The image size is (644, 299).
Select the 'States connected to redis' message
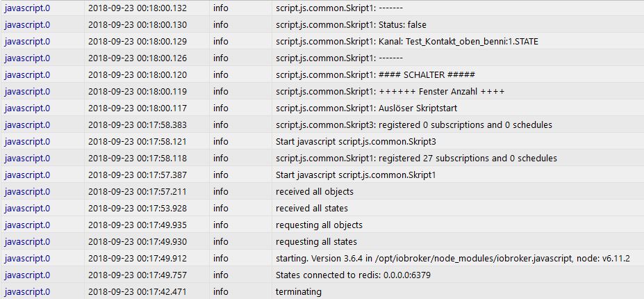click(353, 275)
